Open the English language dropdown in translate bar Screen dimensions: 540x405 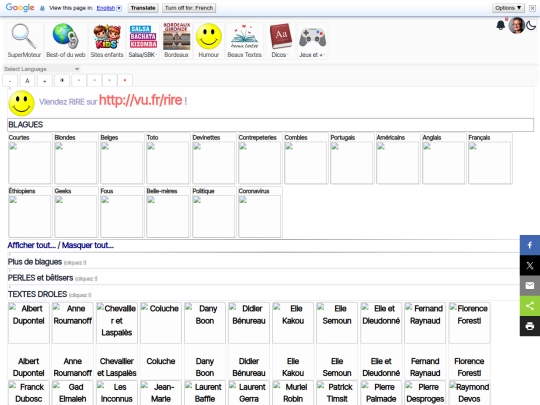coord(109,8)
